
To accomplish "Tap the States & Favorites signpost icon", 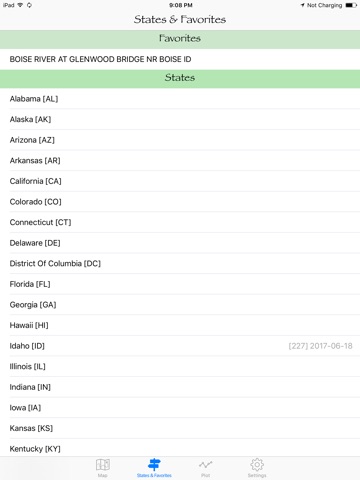I will coord(154,464).
